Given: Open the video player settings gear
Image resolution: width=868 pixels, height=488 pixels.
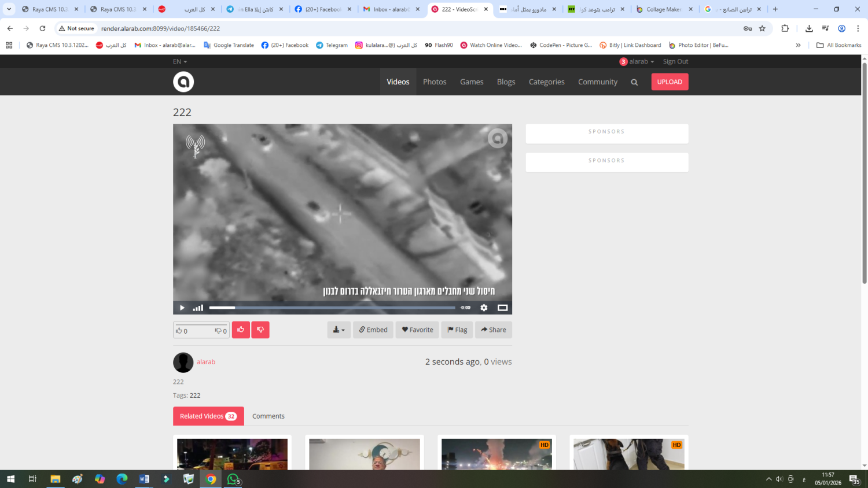Looking at the screenshot, I should coord(484,308).
